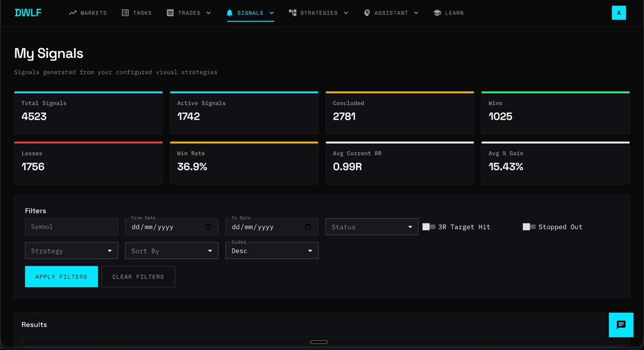Toggle the Stopped Out switch
The height and width of the screenshot is (350, 644).
[x=529, y=227]
